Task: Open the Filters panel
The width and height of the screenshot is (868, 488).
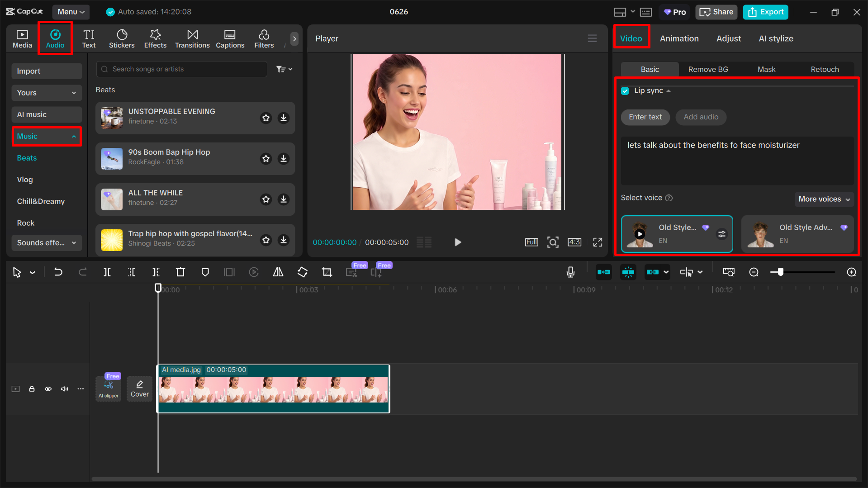Action: (x=264, y=38)
